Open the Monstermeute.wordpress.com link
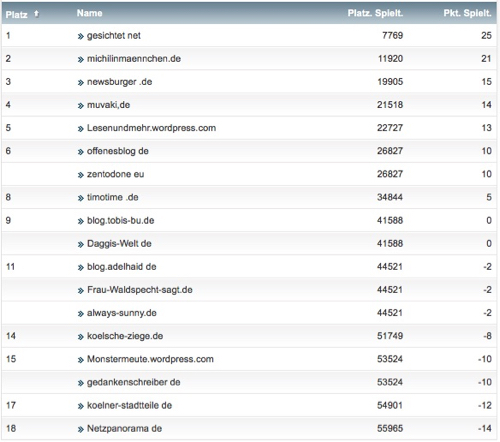Viewport: 500px width, 442px height. (150, 359)
